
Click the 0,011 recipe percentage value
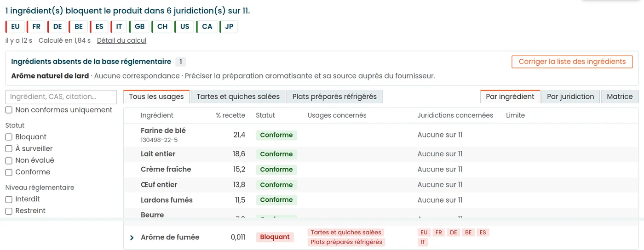238,238
